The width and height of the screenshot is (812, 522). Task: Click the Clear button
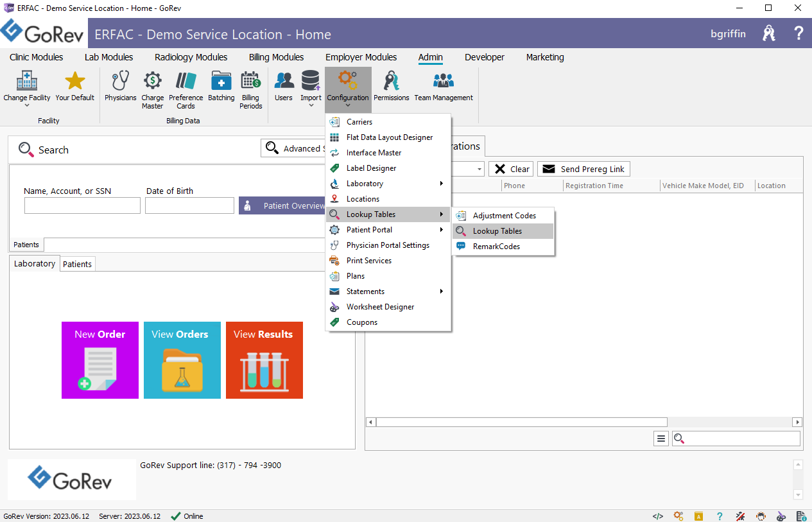pos(511,169)
